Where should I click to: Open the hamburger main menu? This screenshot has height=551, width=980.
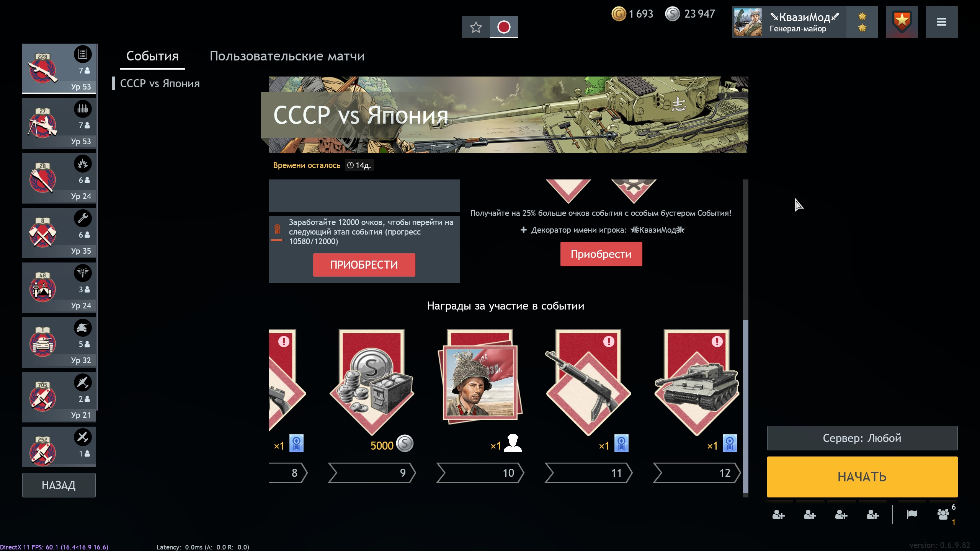pyautogui.click(x=941, y=22)
